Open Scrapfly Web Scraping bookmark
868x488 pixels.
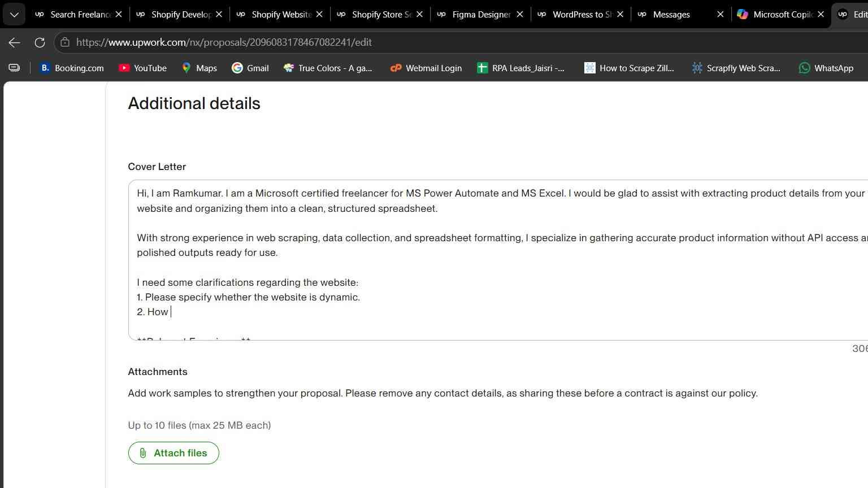click(x=736, y=68)
